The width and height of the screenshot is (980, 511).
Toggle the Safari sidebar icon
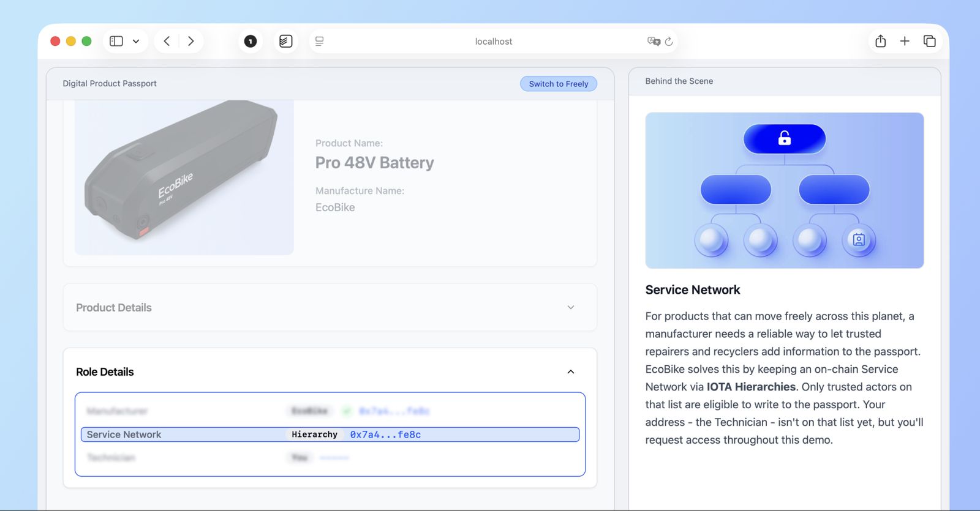pyautogui.click(x=116, y=41)
